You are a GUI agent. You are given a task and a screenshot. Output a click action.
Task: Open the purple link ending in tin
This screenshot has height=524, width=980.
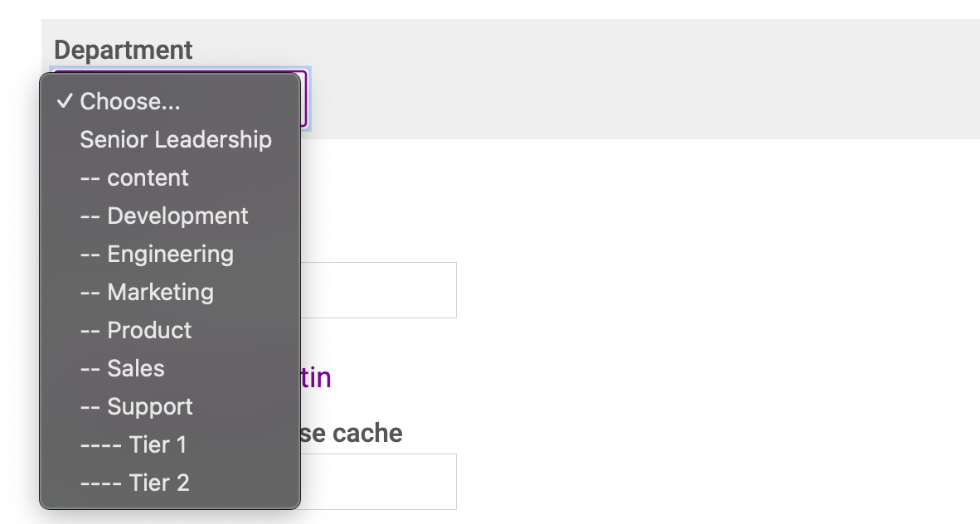316,378
